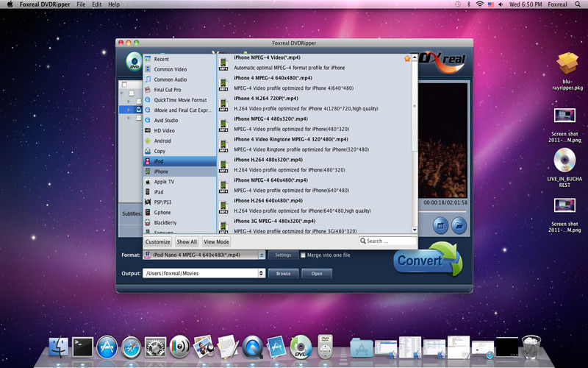Enable Merge into one file checkbox

point(303,255)
